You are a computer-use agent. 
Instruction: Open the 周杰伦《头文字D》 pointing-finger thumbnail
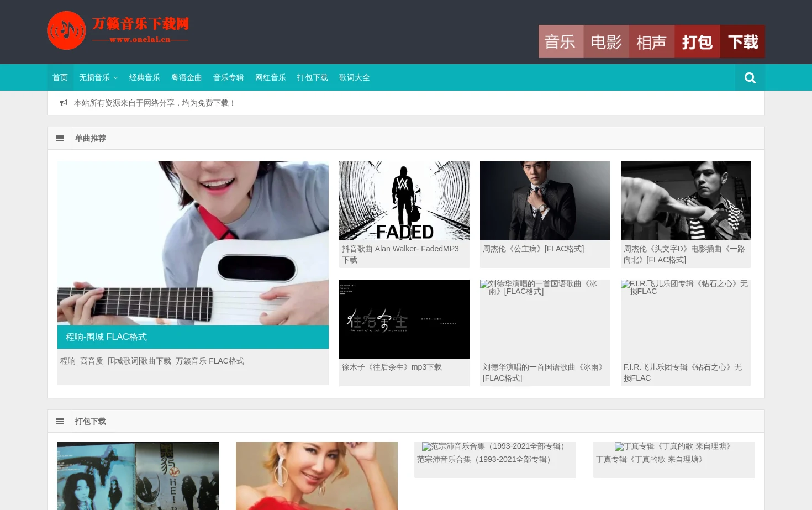tap(686, 201)
